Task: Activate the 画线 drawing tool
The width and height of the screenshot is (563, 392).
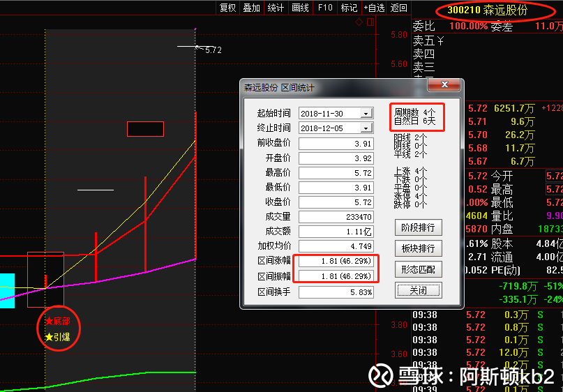Action: [301, 8]
